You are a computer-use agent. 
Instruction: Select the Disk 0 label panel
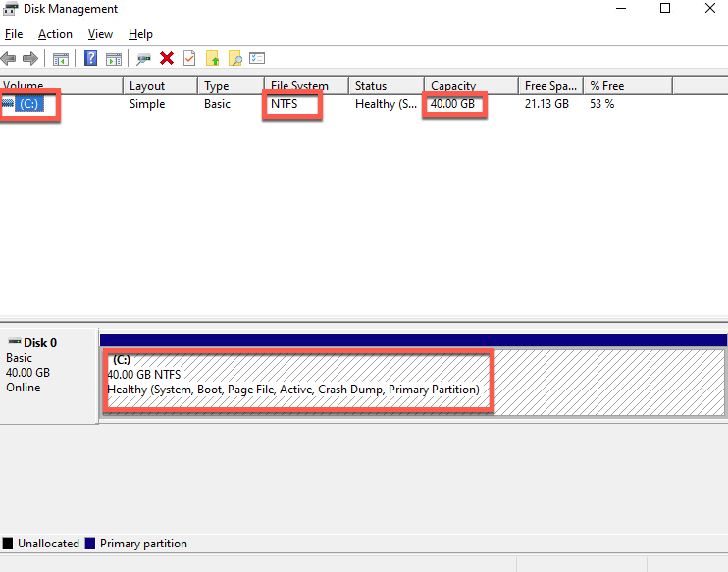[x=49, y=376]
